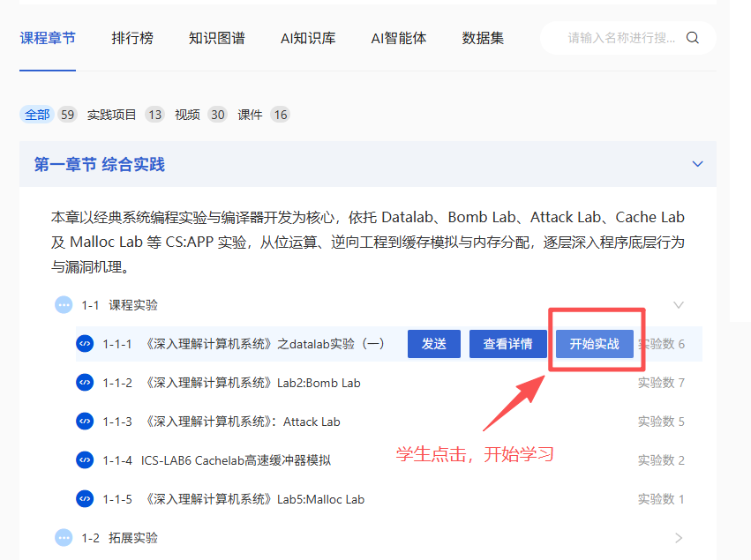Expand the 1-2 拓展实验 section chevron
Screen dimensions: 751x560
(x=679, y=537)
